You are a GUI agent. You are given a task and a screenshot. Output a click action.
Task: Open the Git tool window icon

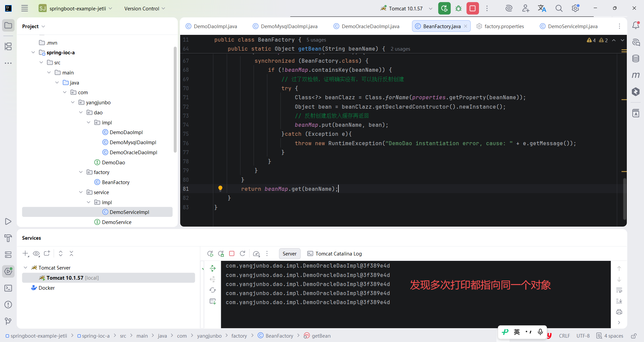tap(8, 321)
